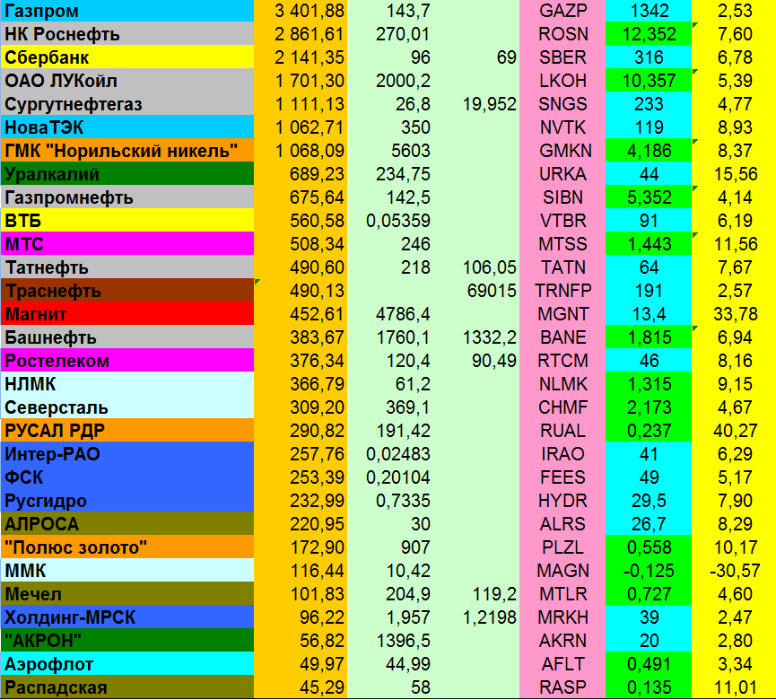
Task: Select the value 45,29
Action: [301, 687]
